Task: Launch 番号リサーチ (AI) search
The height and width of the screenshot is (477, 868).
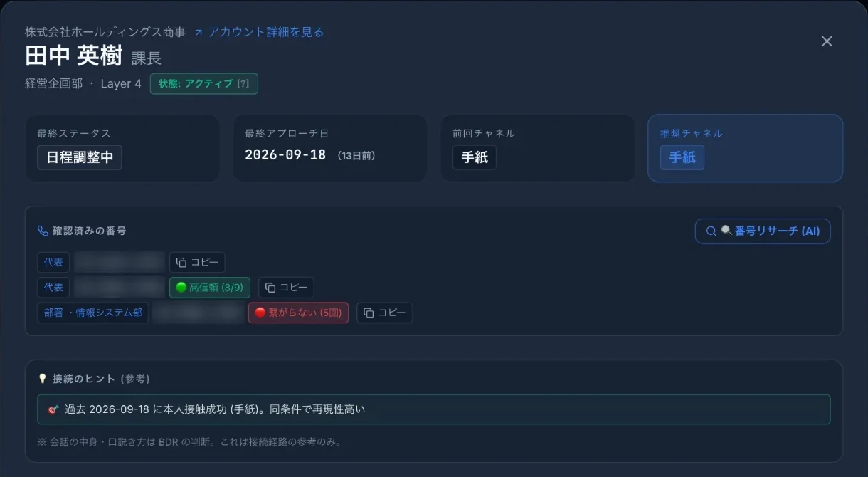Action: (763, 231)
